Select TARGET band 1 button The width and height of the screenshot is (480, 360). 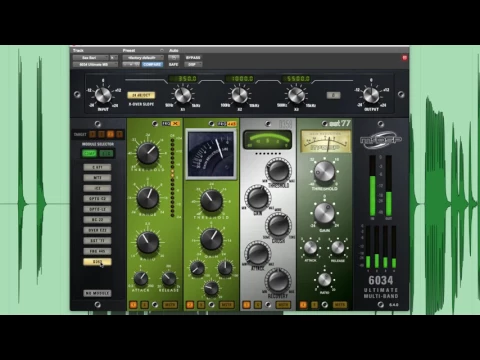click(x=92, y=134)
